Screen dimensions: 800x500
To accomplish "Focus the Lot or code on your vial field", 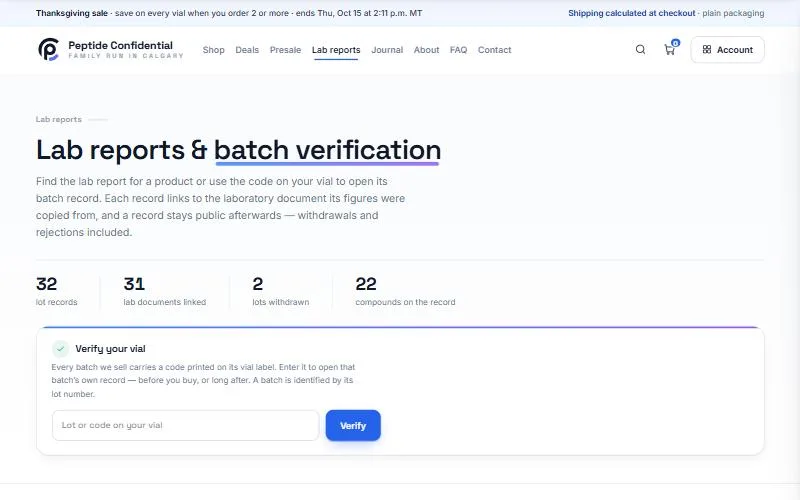I will pyautogui.click(x=185, y=426).
